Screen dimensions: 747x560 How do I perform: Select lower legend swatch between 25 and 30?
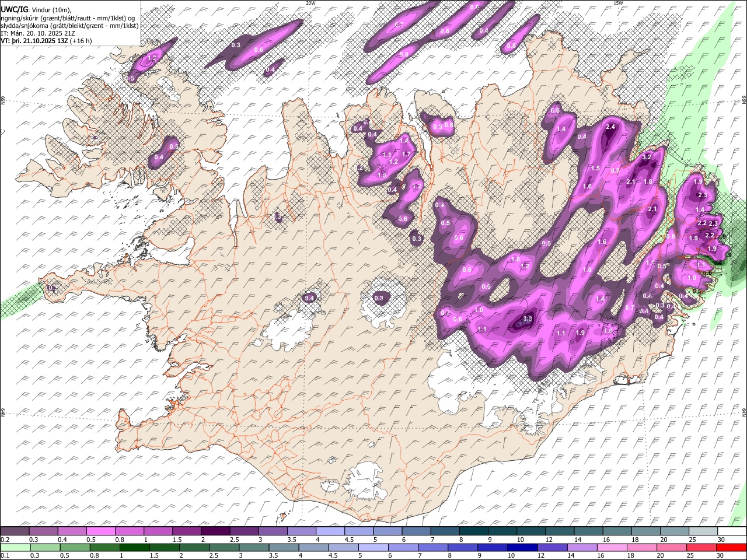point(701,547)
